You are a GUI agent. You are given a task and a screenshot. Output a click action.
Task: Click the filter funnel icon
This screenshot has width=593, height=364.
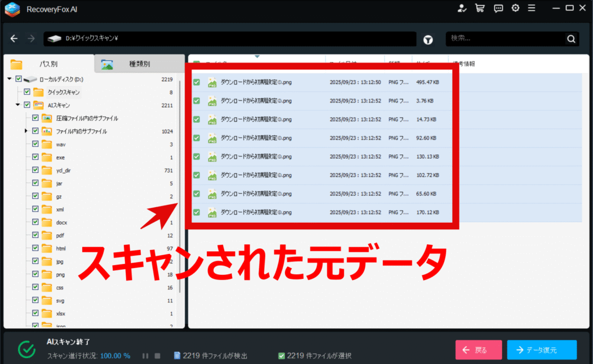coord(428,39)
